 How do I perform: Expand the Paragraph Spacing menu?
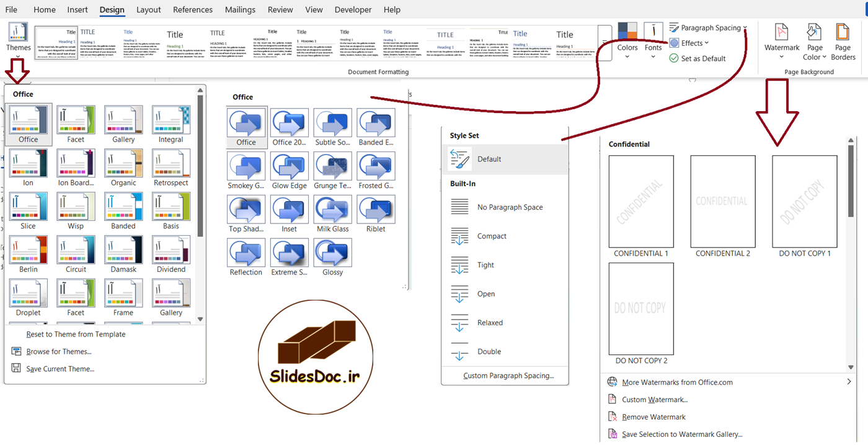coord(708,28)
